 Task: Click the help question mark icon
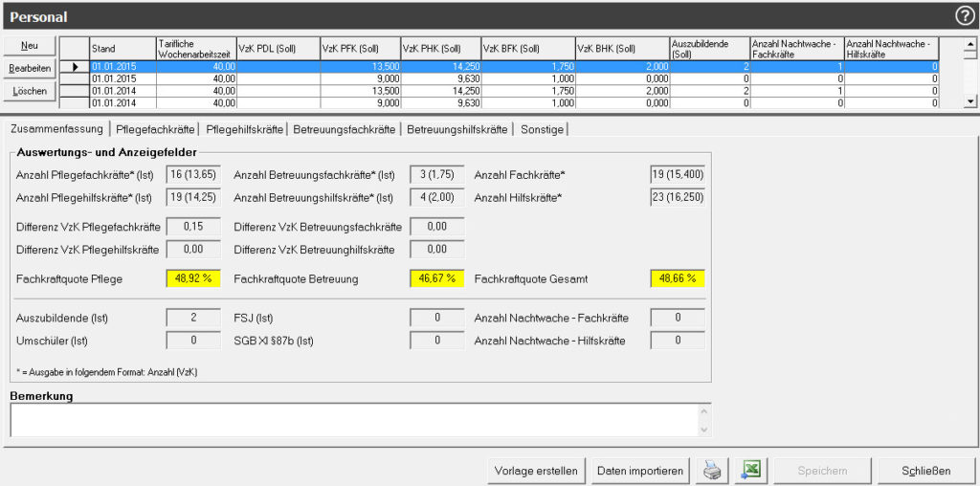pyautogui.click(x=964, y=15)
